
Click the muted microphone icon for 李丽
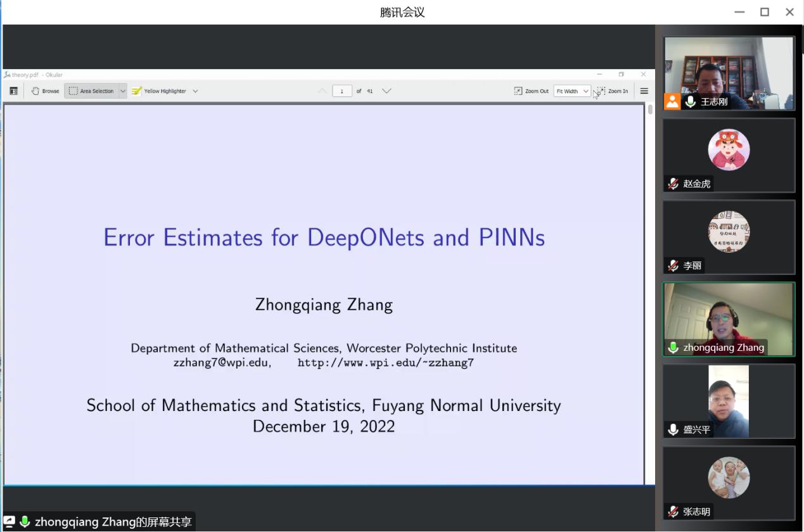coord(673,266)
